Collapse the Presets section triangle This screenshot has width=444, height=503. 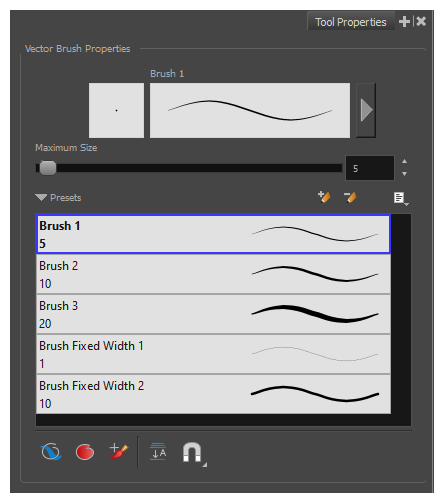pyautogui.click(x=41, y=198)
